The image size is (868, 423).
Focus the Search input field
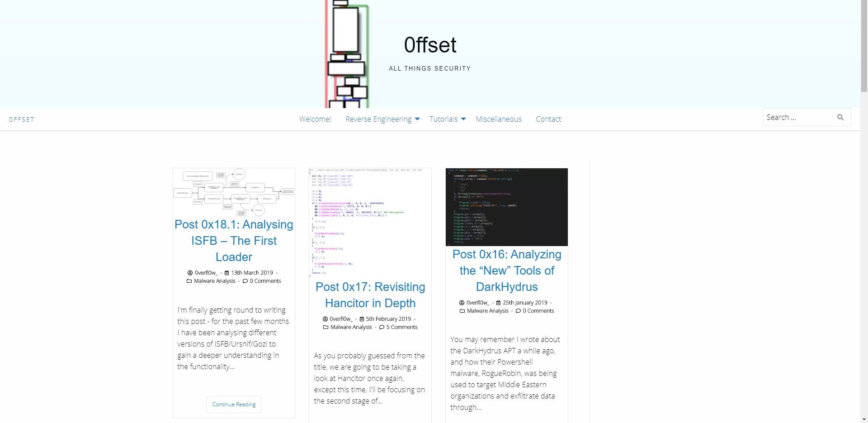tap(798, 117)
